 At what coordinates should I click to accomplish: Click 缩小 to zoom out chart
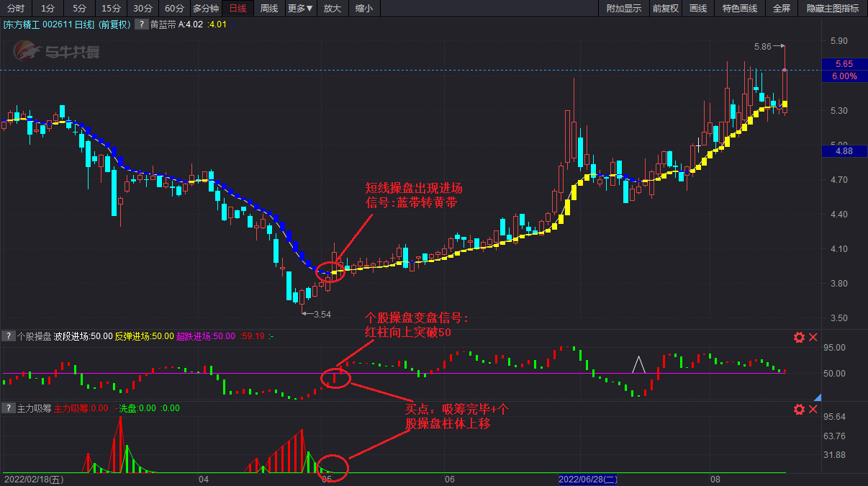(x=364, y=9)
